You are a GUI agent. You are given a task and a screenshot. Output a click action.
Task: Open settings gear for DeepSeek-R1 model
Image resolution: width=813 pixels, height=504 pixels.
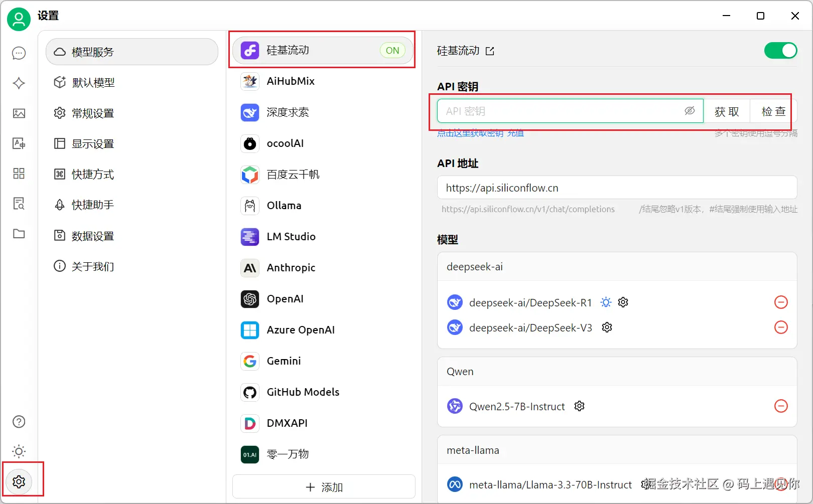click(x=623, y=302)
